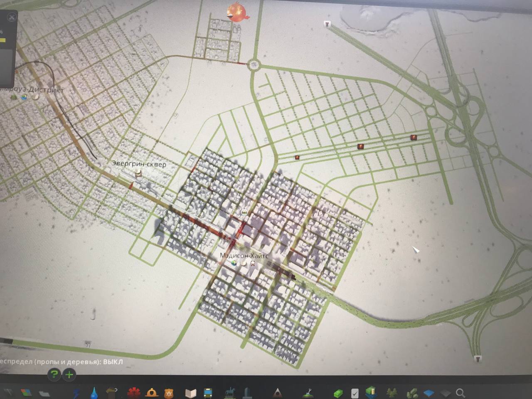Click globe policy icon under Мэдисон-Хайтс
The image size is (532, 399).
pyautogui.click(x=234, y=263)
